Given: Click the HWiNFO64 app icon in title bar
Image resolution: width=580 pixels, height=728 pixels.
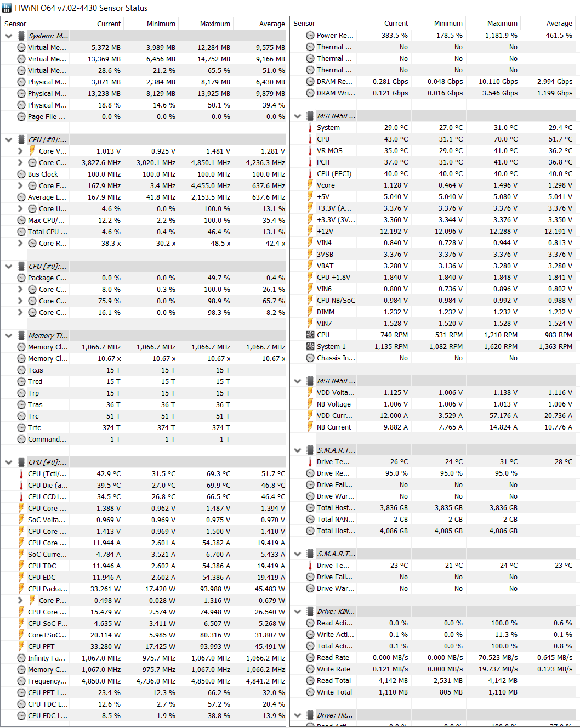Looking at the screenshot, I should pyautogui.click(x=7, y=8).
